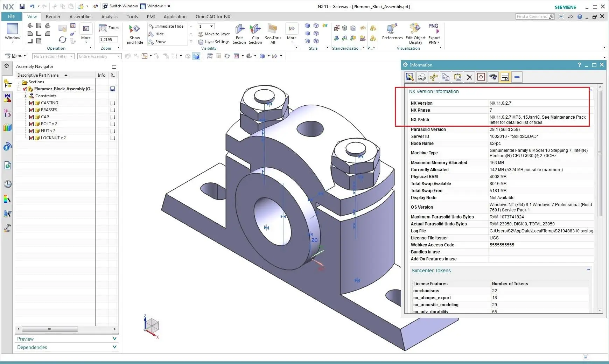609x364 pixels.
Task: Open the Entire Assembly scope dropdown
Action: pos(99,56)
